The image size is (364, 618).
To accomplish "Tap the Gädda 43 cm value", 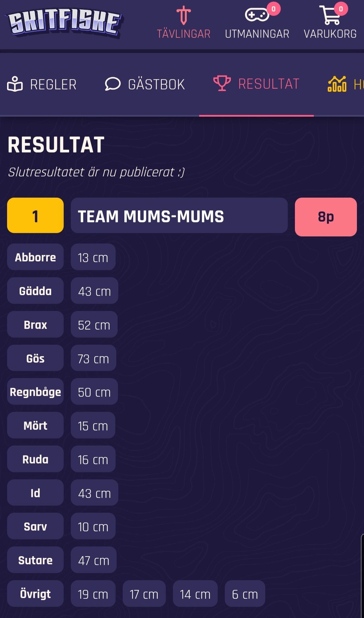I will 94,291.
